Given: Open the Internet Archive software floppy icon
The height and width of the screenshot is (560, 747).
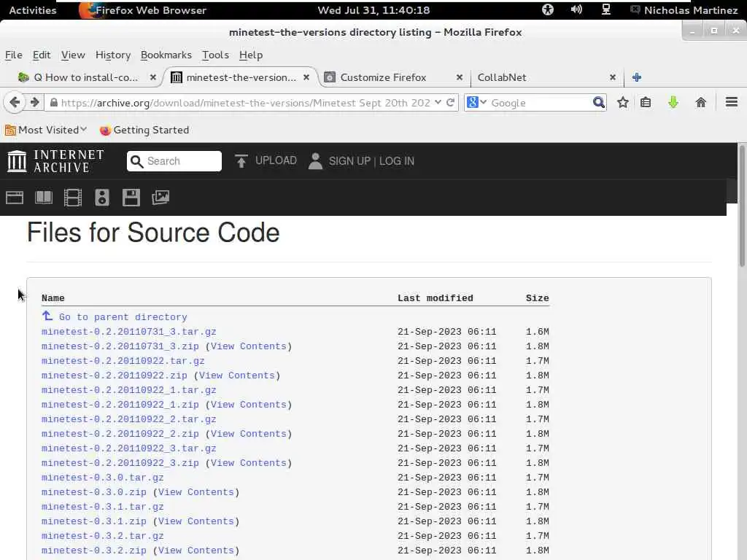Looking at the screenshot, I should (x=131, y=197).
